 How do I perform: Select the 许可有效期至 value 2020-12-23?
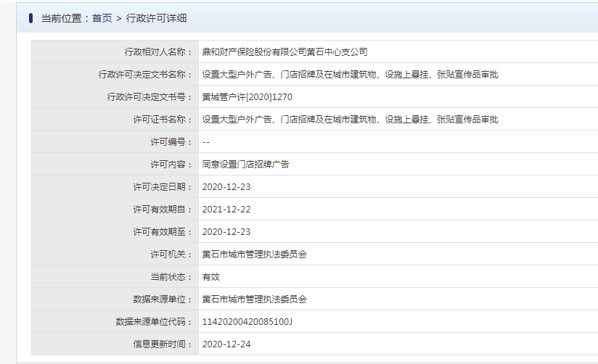(226, 232)
